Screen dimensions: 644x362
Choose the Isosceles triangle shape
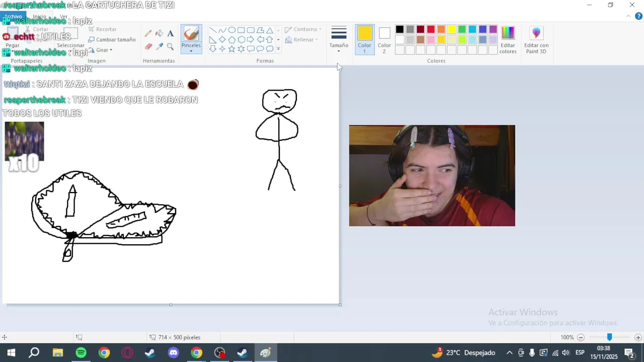[x=270, y=30]
